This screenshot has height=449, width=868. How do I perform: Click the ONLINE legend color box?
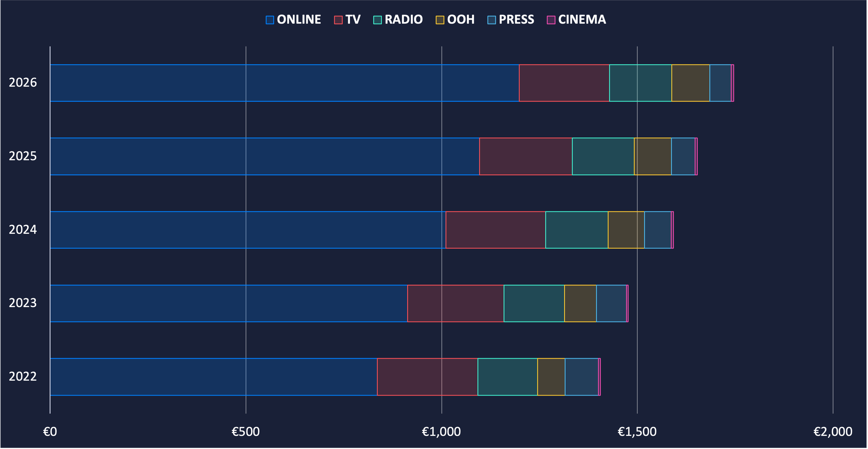(x=270, y=20)
